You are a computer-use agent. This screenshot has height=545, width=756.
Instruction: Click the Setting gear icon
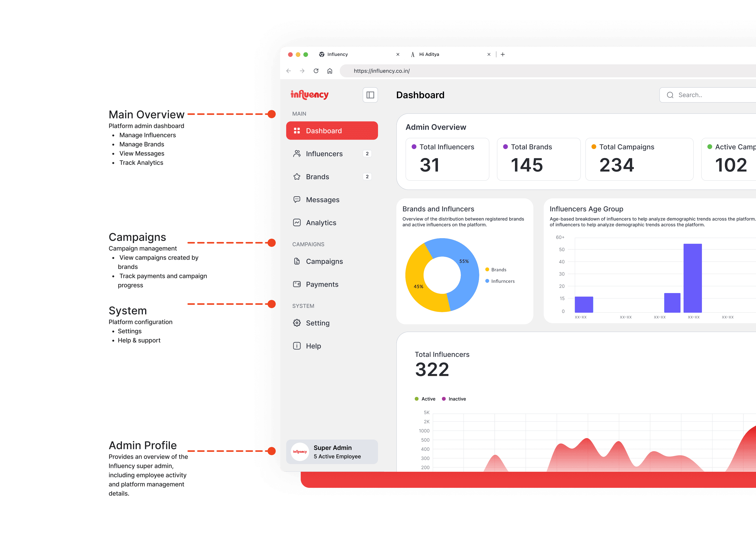[297, 323]
